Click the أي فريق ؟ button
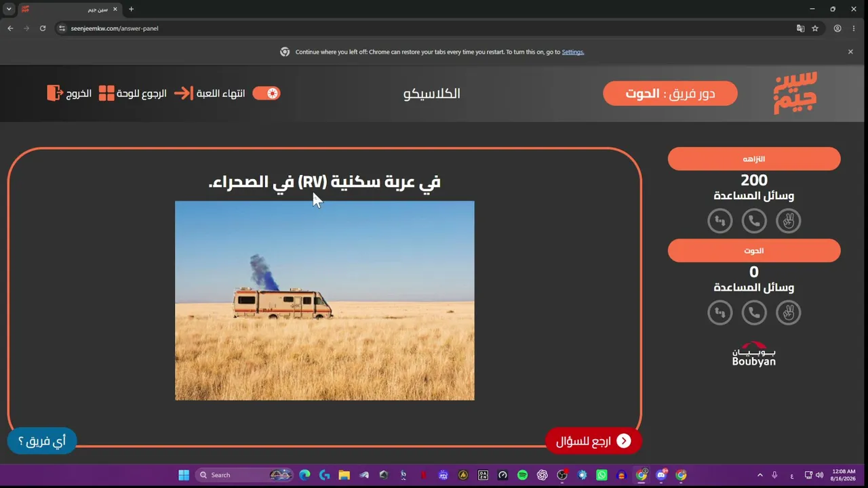This screenshot has height=488, width=868. click(x=42, y=442)
